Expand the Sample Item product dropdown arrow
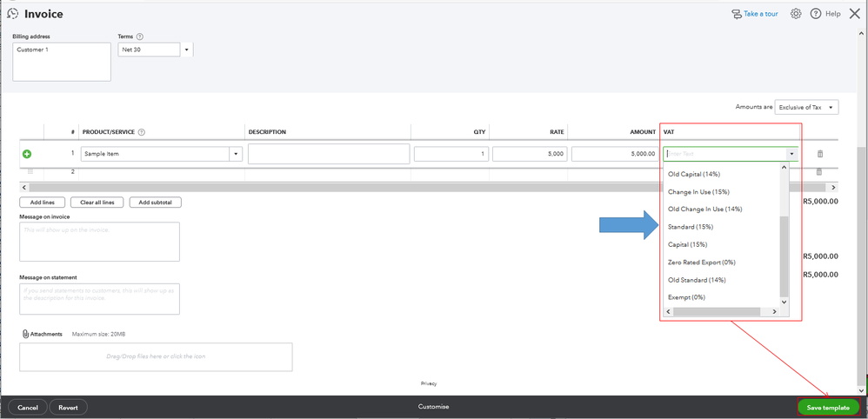The image size is (868, 419). (237, 154)
